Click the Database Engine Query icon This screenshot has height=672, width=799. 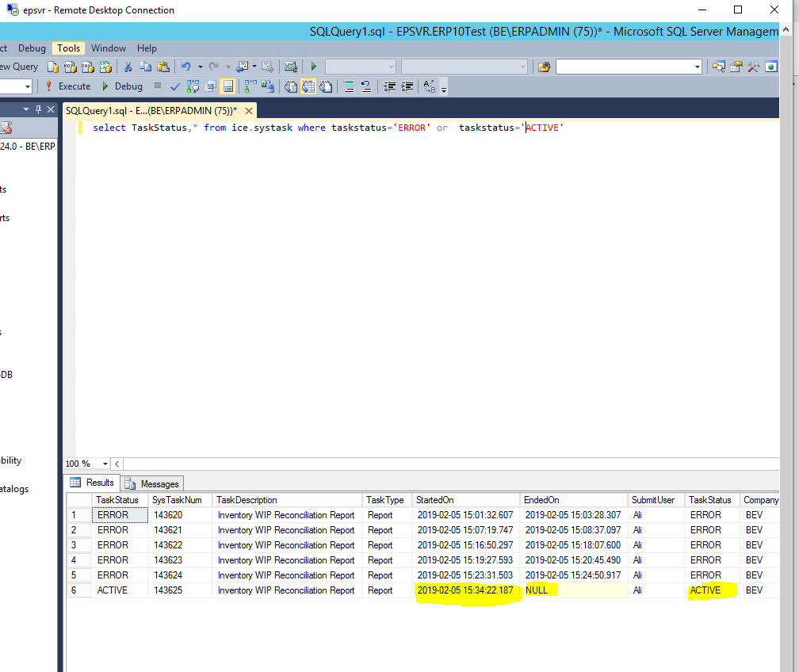pos(52,67)
